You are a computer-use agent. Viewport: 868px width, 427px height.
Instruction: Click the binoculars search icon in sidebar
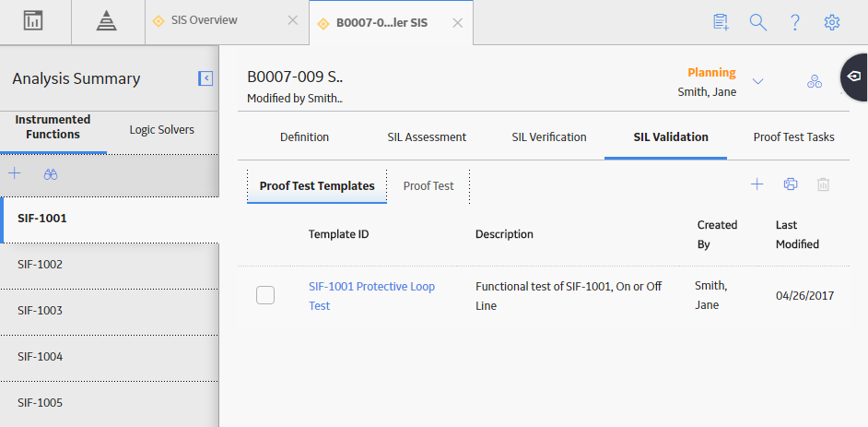(51, 174)
